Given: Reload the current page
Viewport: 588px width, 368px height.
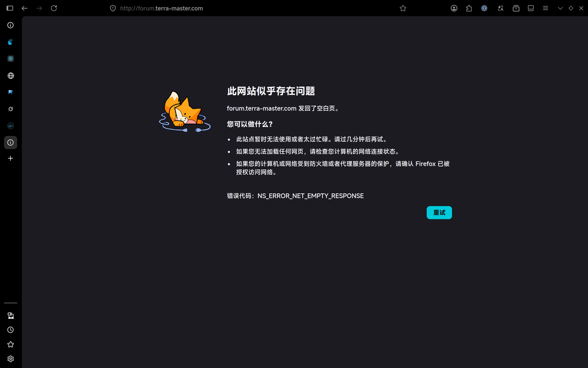Looking at the screenshot, I should 54,8.
